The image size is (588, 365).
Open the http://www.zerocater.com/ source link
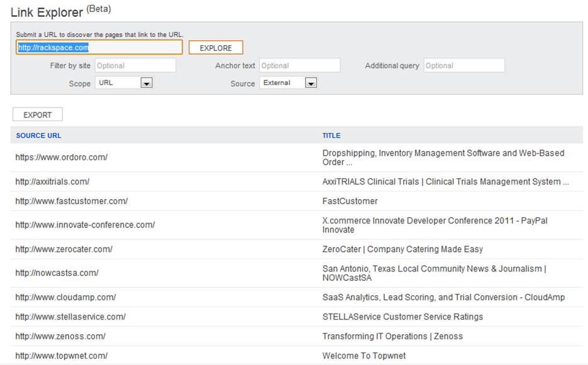tap(64, 249)
